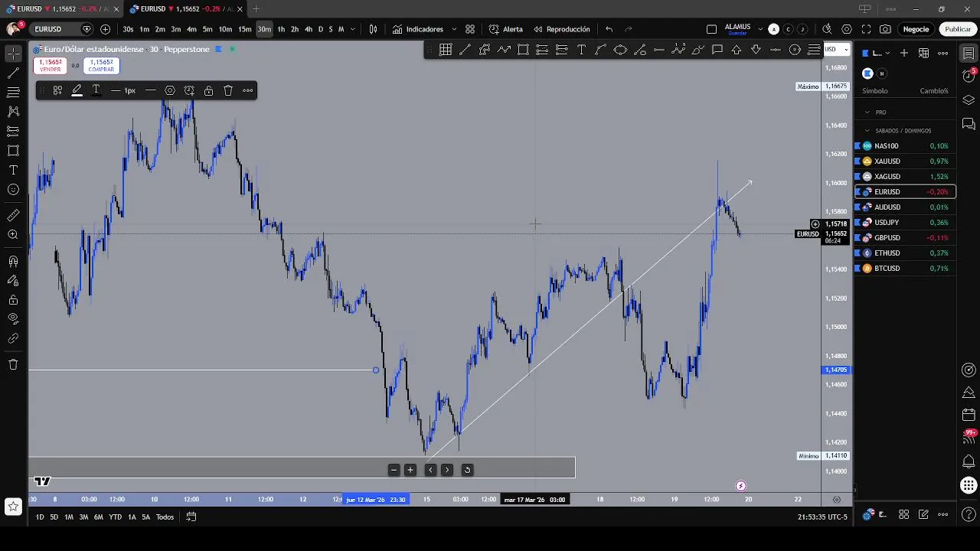Click the VENDER sell price button

click(x=50, y=66)
